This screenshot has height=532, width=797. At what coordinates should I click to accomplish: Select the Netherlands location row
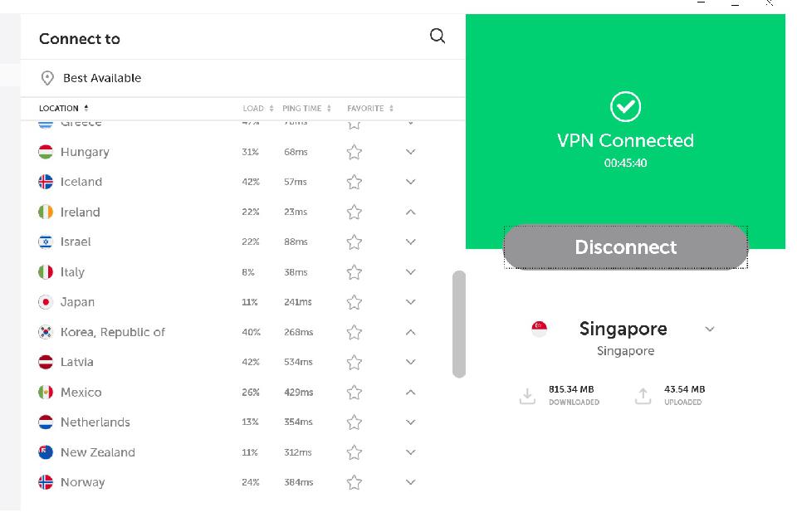point(95,422)
